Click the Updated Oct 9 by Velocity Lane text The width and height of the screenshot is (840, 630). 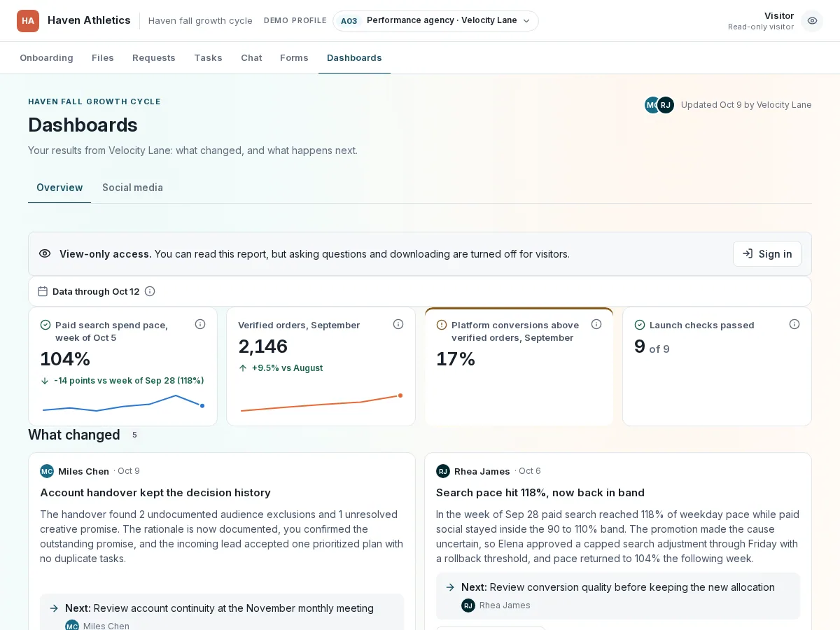(746, 105)
